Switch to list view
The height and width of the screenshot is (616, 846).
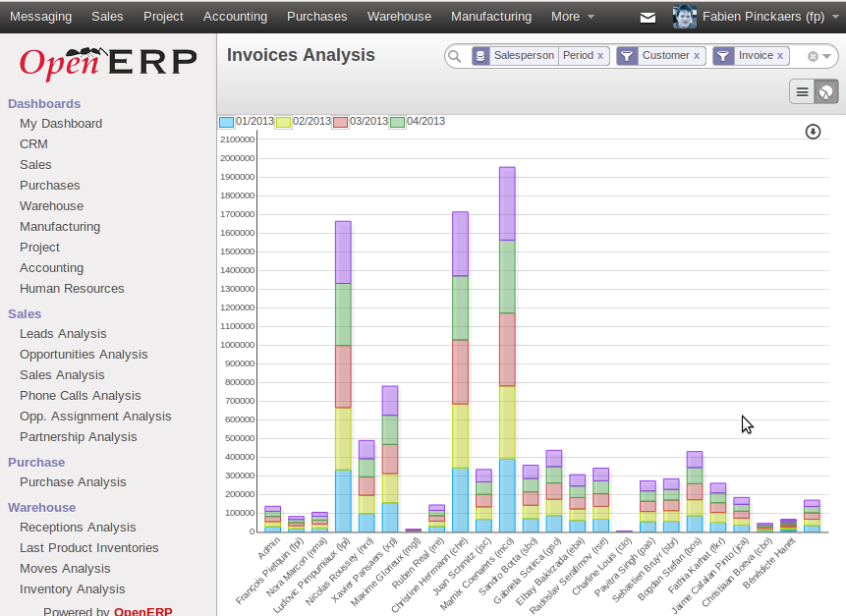803,91
